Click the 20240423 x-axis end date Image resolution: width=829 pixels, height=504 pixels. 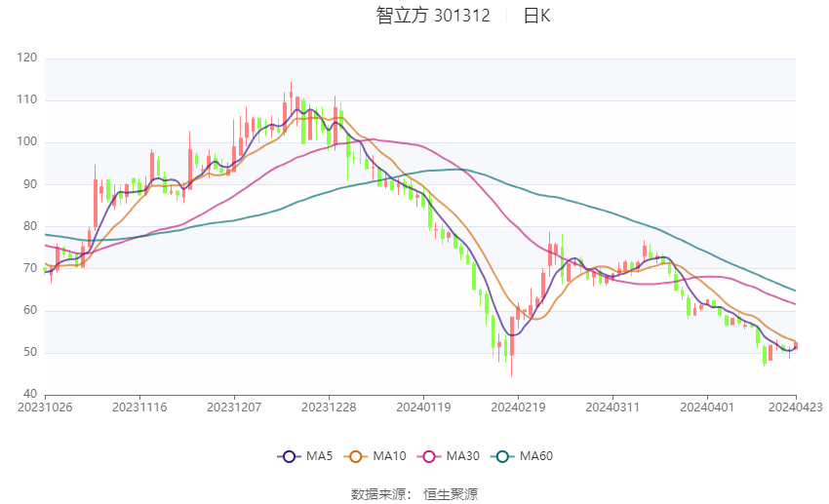(x=795, y=406)
